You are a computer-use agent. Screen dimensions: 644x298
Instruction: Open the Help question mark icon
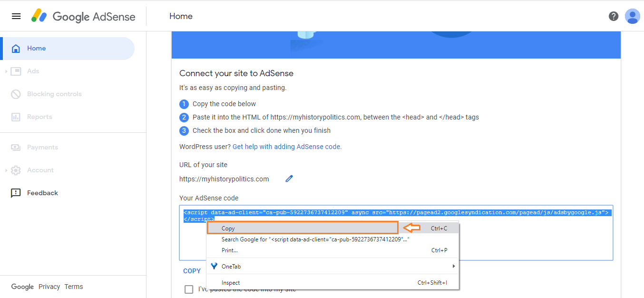(614, 16)
